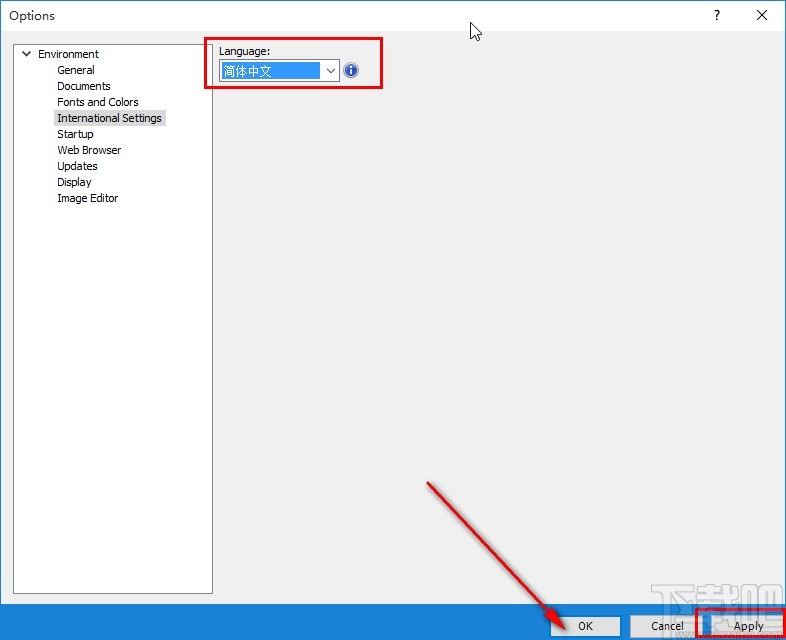The height and width of the screenshot is (640, 786).
Task: Click the OK button
Action: coord(585,626)
